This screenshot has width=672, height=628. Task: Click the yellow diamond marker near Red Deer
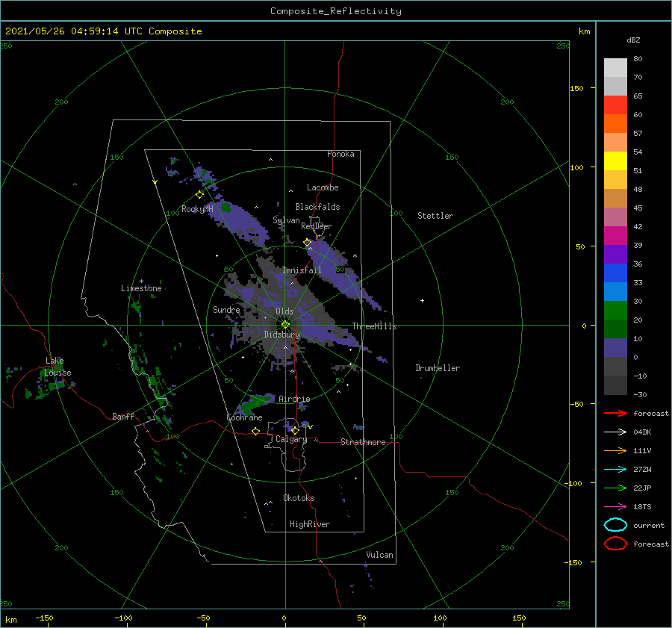click(308, 243)
